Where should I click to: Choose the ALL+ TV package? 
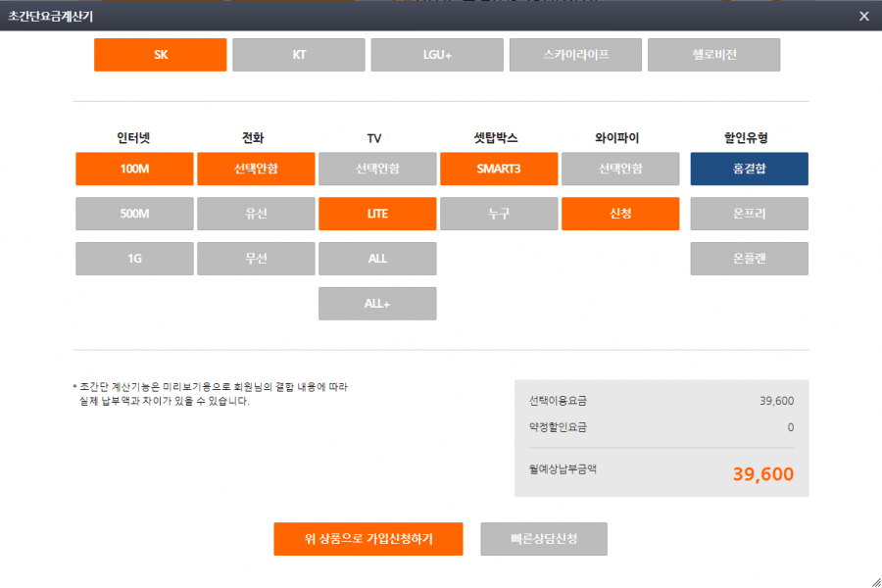[377, 304]
